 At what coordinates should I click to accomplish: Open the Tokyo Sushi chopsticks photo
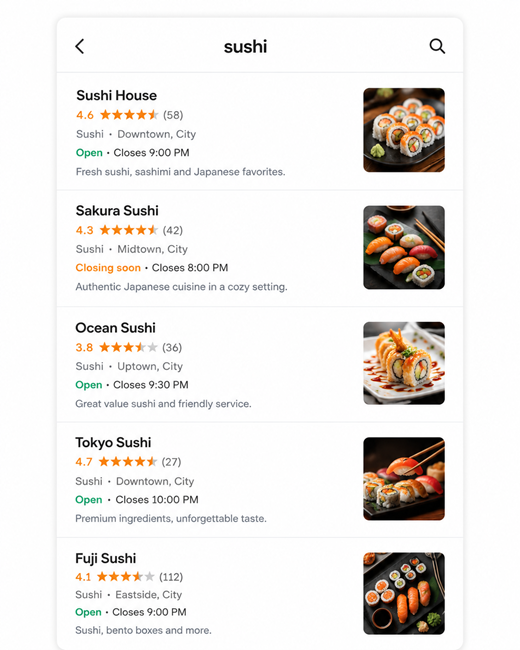[404, 478]
